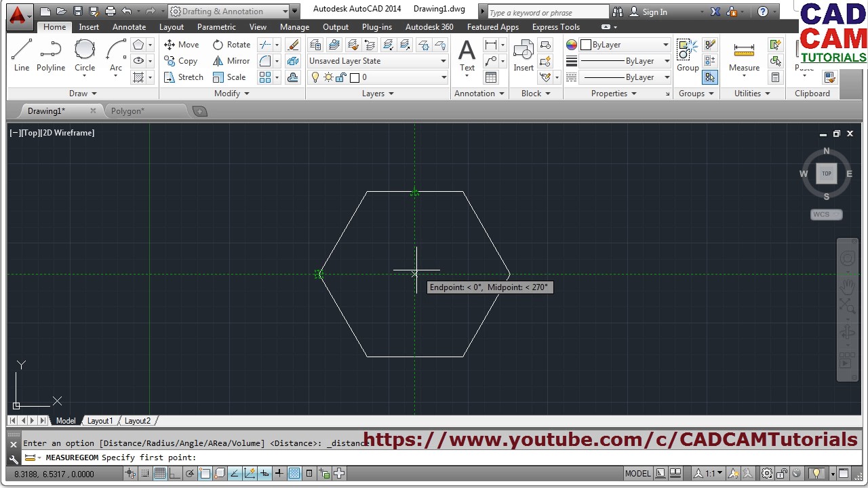The height and width of the screenshot is (488, 868).
Task: Choose the Polygon tool icon
Action: (138, 45)
